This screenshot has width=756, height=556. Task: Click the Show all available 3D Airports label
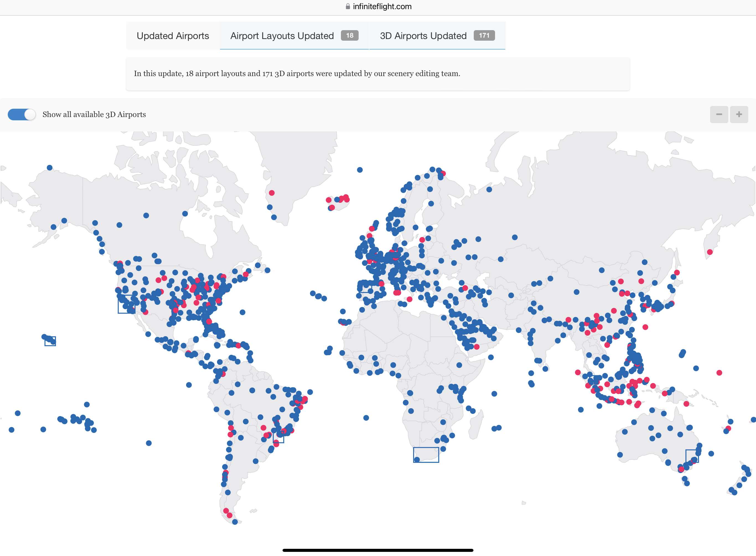point(94,115)
